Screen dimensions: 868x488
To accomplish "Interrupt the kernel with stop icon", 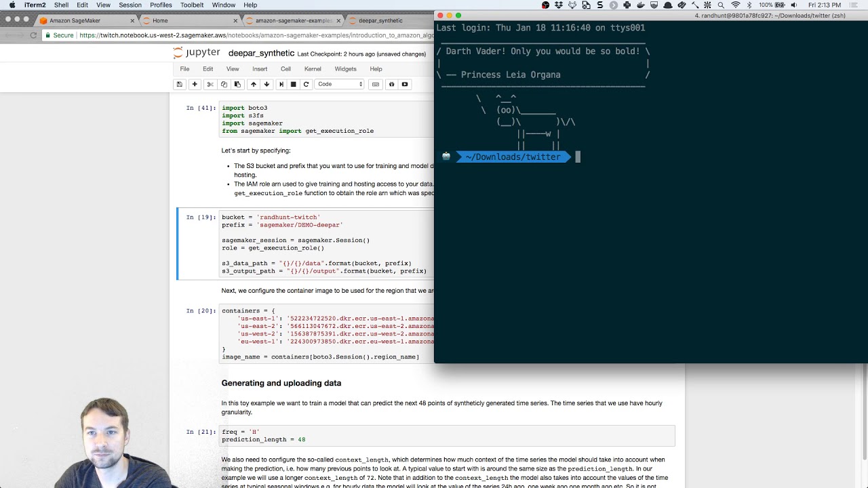I will [x=294, y=84].
